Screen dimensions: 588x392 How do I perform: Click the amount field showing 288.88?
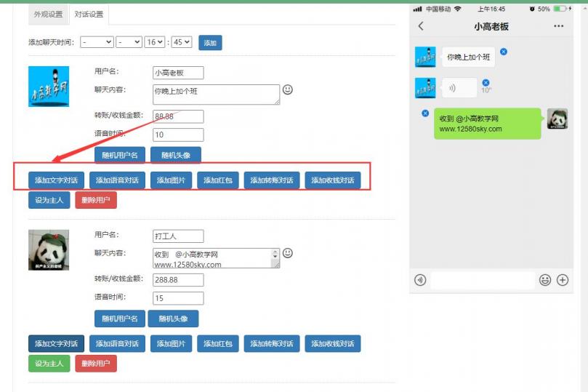point(178,280)
